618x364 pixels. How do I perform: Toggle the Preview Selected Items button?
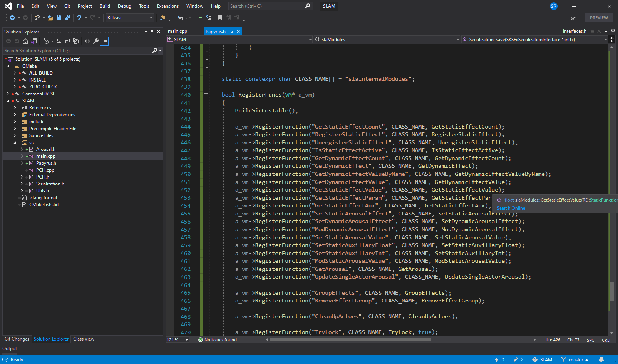[104, 41]
